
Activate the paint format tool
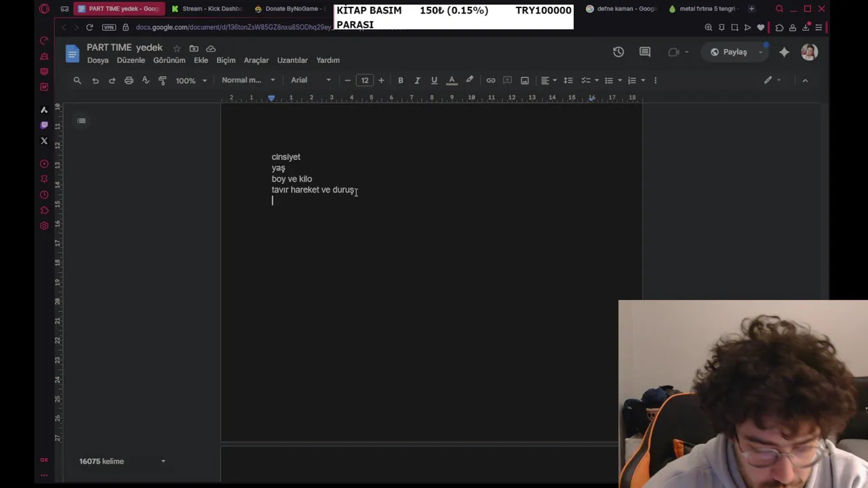162,80
